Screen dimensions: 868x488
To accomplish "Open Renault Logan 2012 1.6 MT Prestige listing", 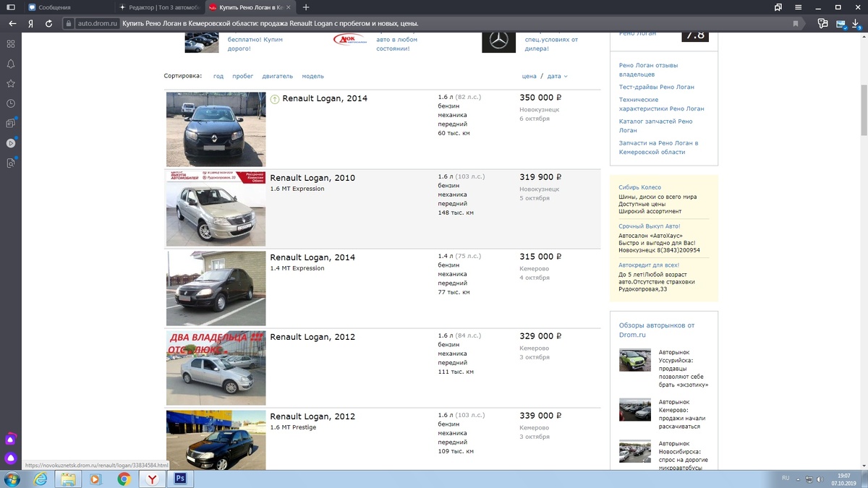I will click(x=312, y=416).
